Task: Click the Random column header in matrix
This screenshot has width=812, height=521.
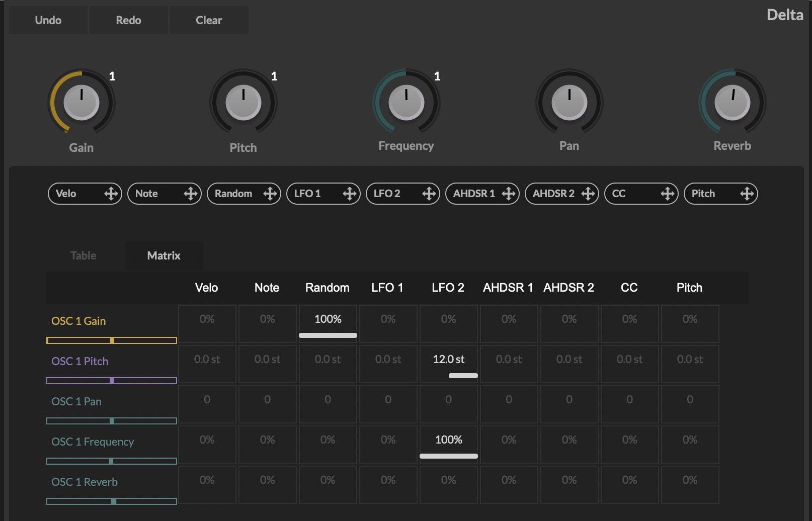Action: [328, 288]
